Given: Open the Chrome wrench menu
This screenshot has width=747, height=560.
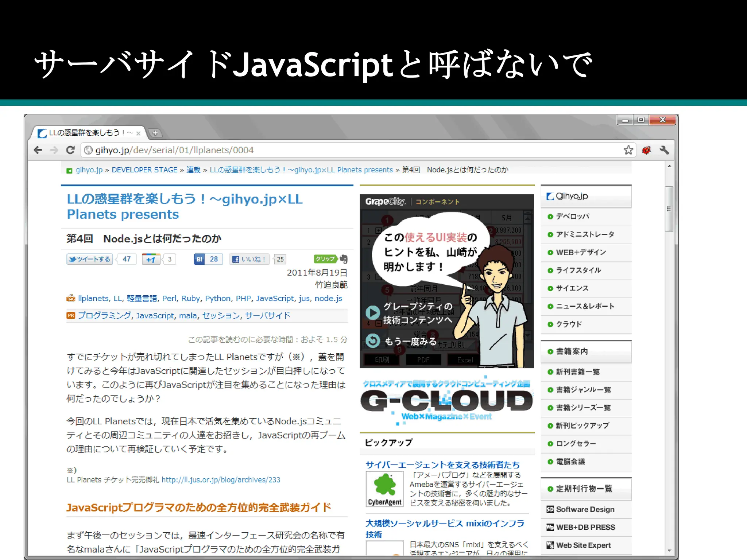Looking at the screenshot, I should (x=664, y=150).
